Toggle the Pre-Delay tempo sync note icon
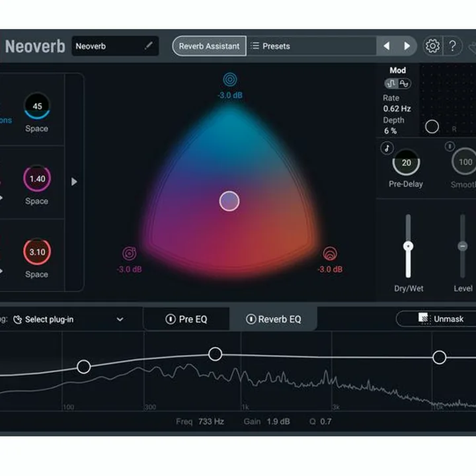 tap(387, 148)
